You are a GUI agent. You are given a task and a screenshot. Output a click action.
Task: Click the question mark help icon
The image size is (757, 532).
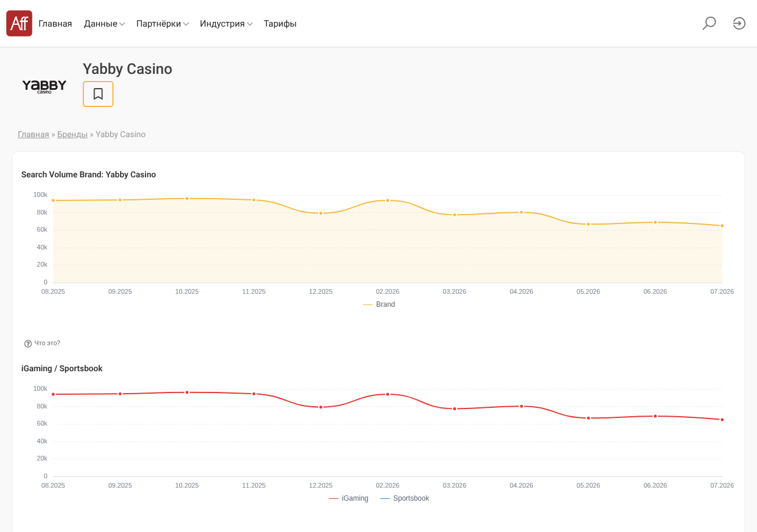(x=28, y=343)
